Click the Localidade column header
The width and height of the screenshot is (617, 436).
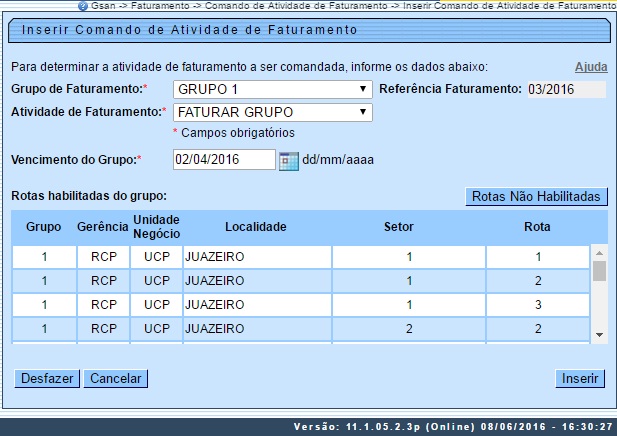[256, 227]
